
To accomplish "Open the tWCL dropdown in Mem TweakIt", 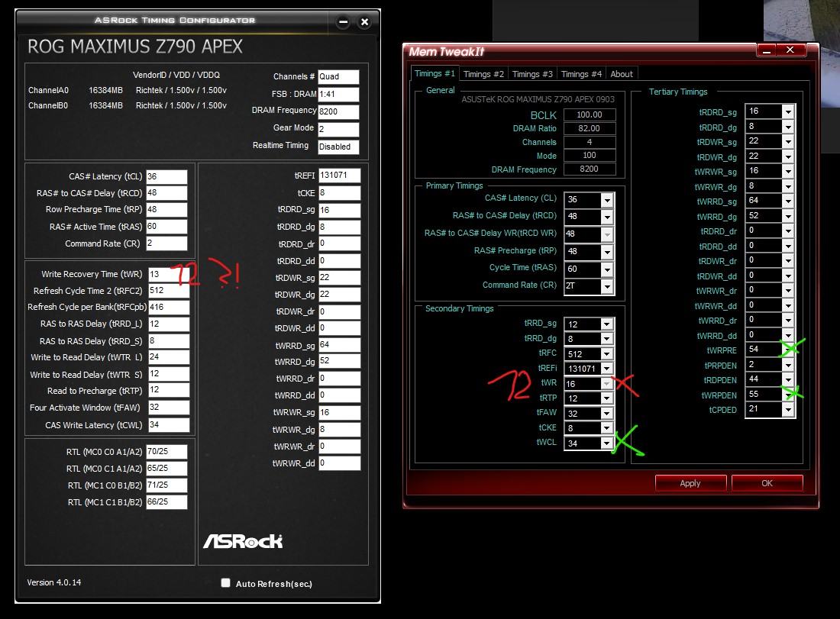I will click(606, 443).
